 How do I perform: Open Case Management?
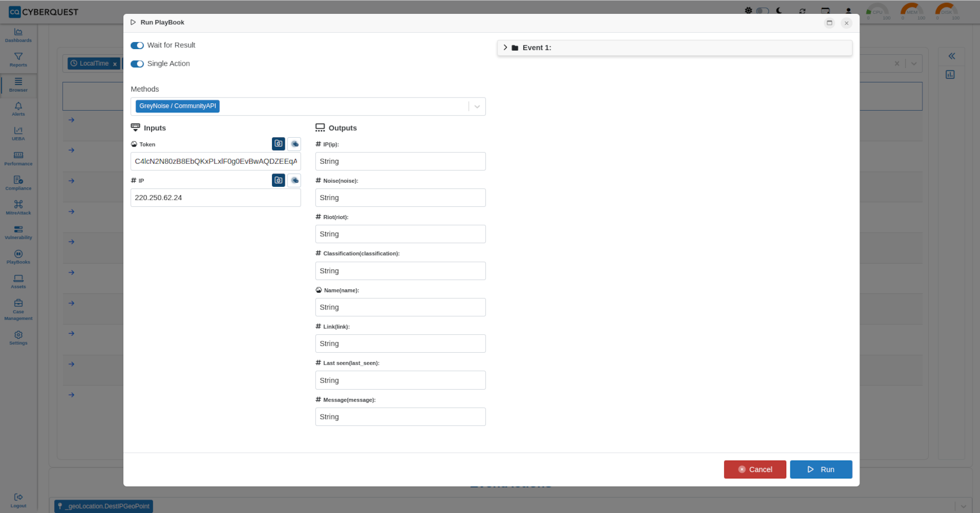tap(18, 310)
